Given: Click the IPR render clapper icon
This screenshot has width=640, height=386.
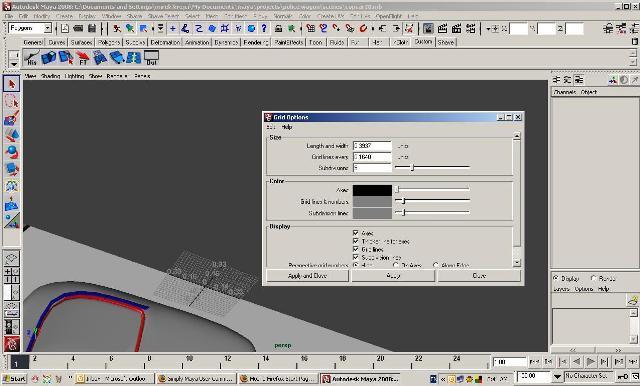Looking at the screenshot, I should [456, 28].
